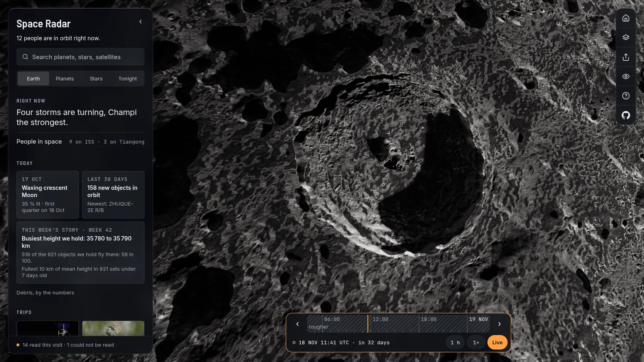Viewport: 644px width, 362px height.
Task: Click the space station trip thumbnail
Action: pyautogui.click(x=47, y=328)
